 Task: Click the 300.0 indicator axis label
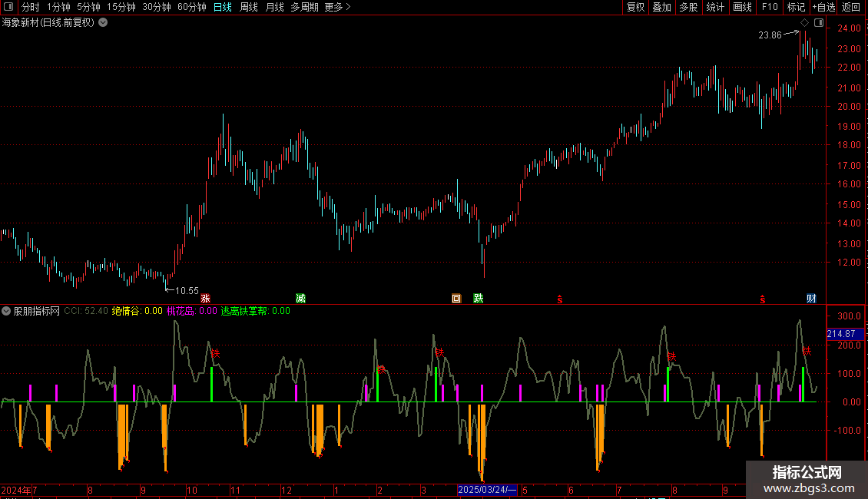coord(849,316)
